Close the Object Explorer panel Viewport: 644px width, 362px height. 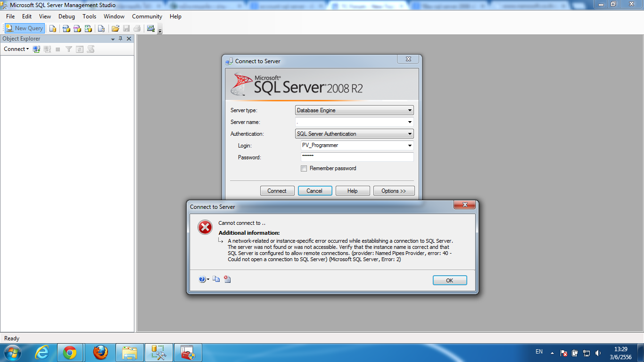point(129,39)
